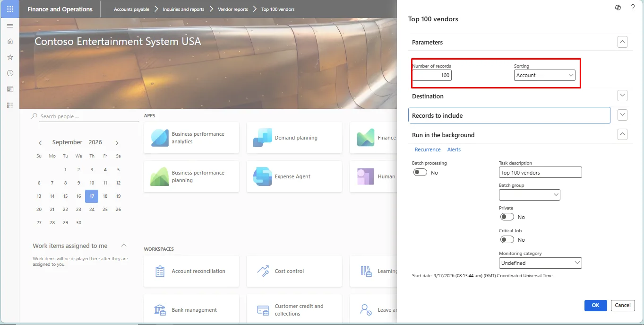Open Recurrence link
Image resolution: width=644 pixels, height=325 pixels.
pos(428,149)
